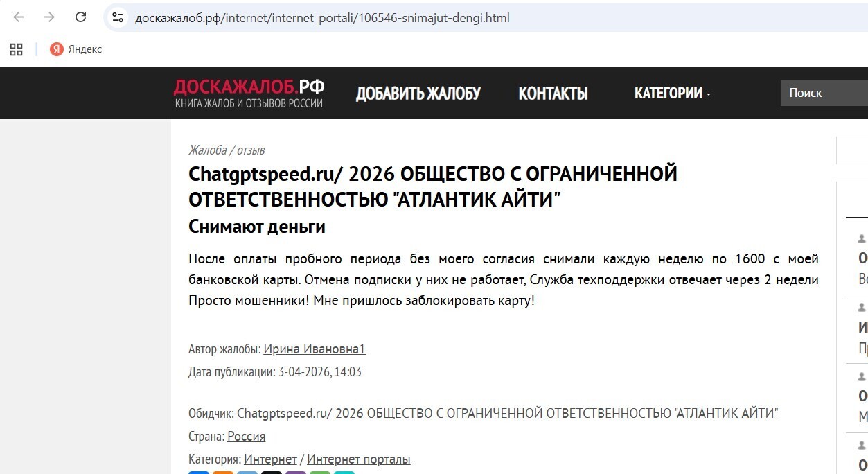Open the Интернет category link
This screenshot has width=868, height=474.
270,459
